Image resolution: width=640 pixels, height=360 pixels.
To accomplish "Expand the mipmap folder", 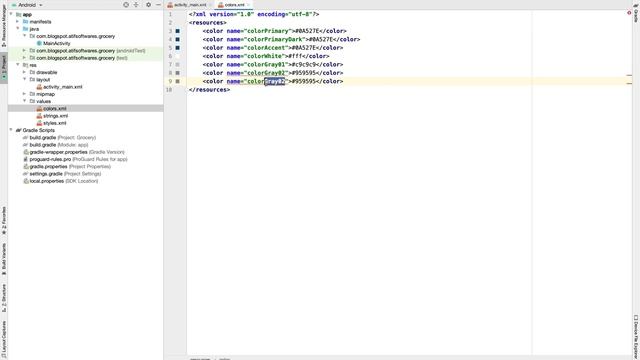I will [24, 94].
